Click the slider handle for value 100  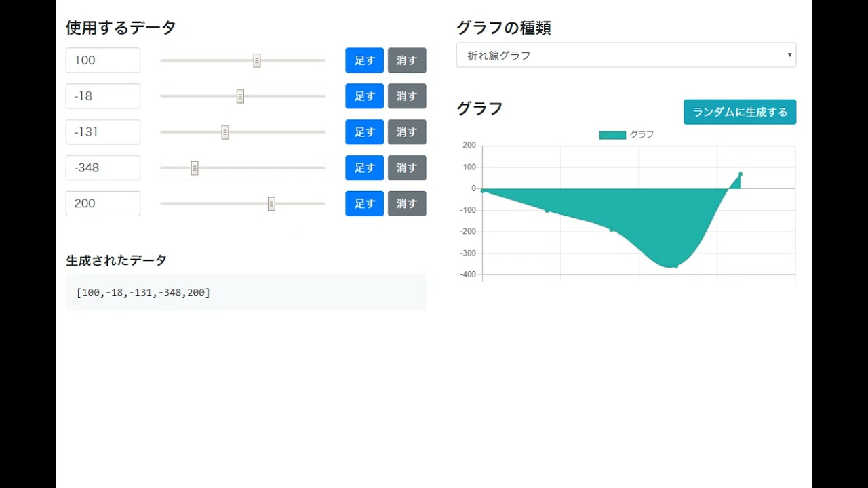click(257, 60)
